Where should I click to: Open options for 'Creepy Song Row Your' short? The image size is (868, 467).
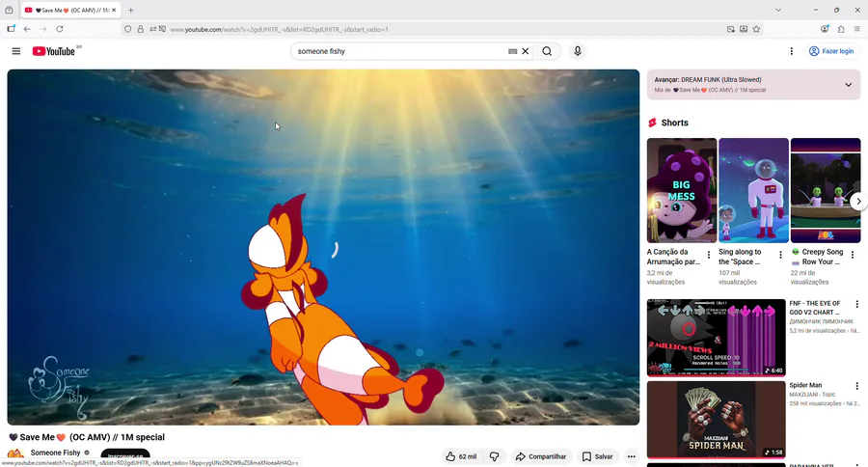pos(853,255)
